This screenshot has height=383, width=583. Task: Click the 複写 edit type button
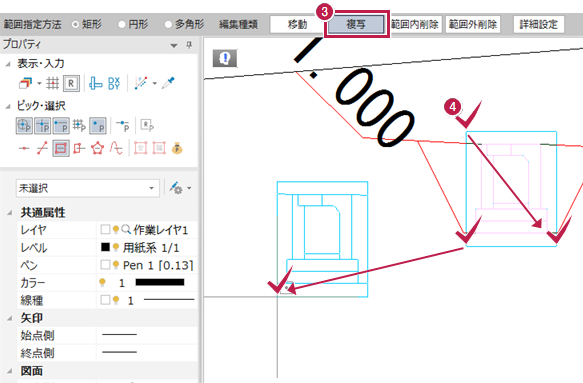[x=356, y=25]
